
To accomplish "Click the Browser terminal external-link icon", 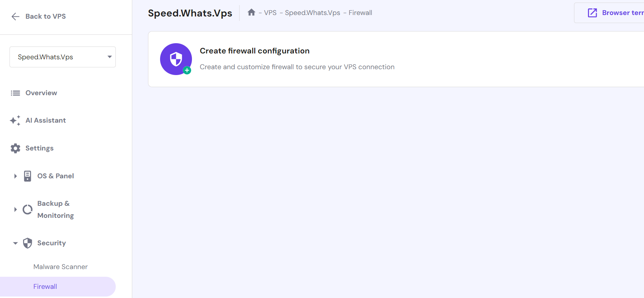I will click(x=592, y=13).
